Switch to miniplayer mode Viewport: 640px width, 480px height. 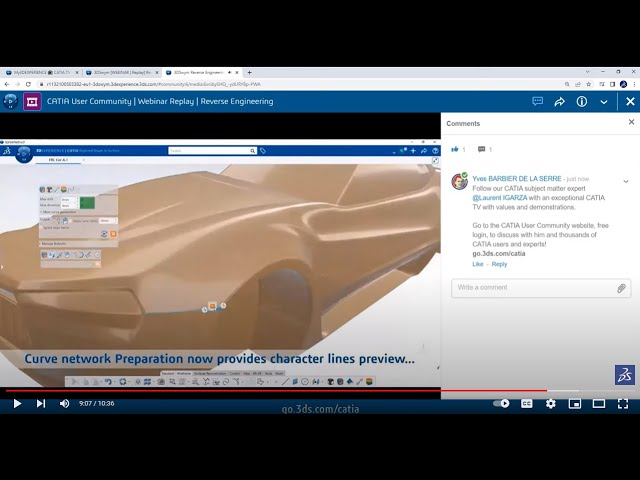coord(575,404)
